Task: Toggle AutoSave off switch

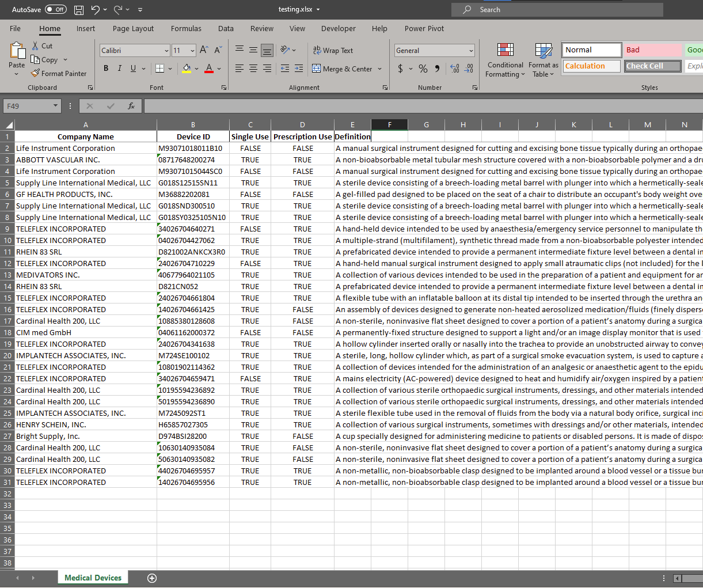Action: point(56,10)
